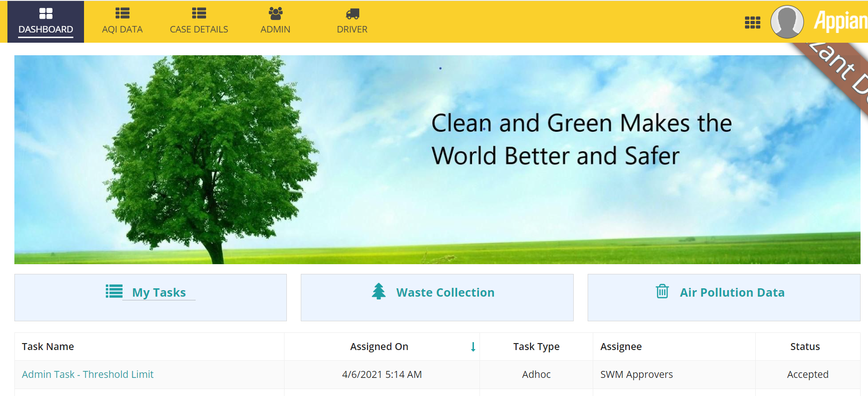Screen dimensions: 868x396
Task: Click the tree banner image
Action: (437, 160)
